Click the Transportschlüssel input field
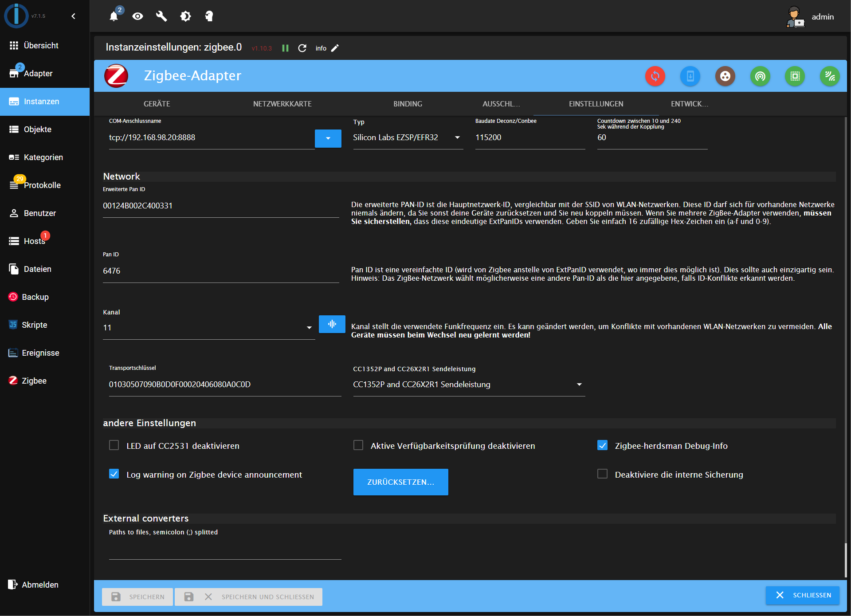The image size is (851, 616). (225, 385)
